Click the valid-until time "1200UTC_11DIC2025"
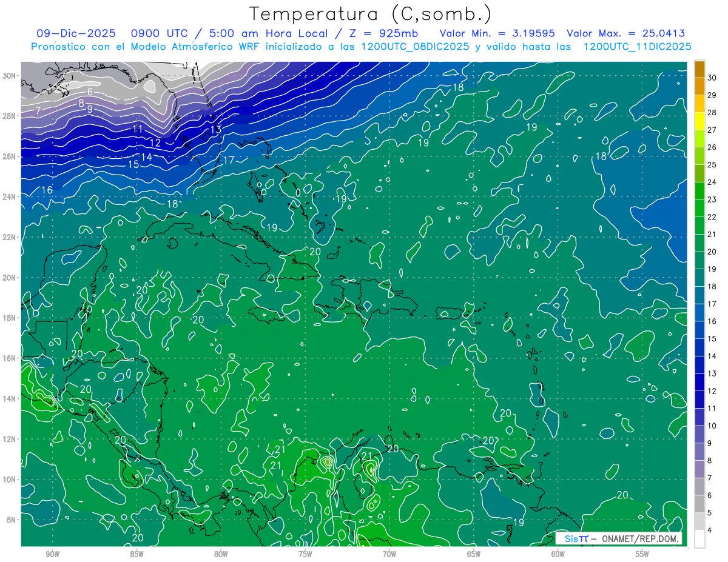The height and width of the screenshot is (562, 728). 637,47
